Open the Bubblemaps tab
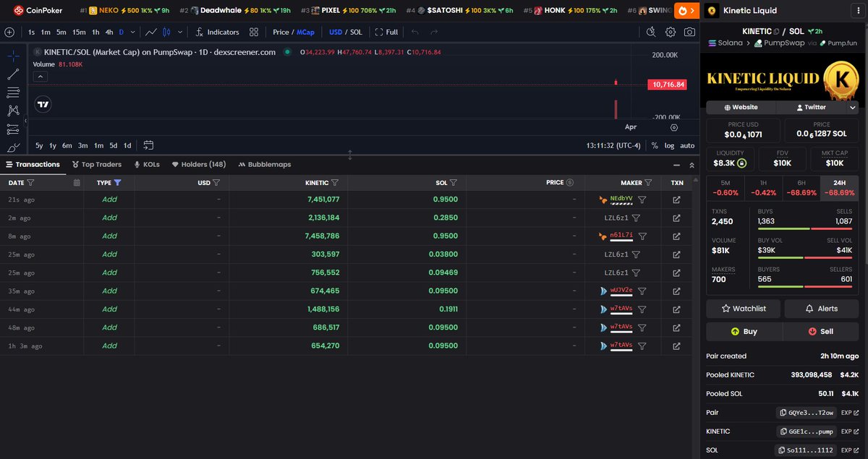 tap(265, 165)
